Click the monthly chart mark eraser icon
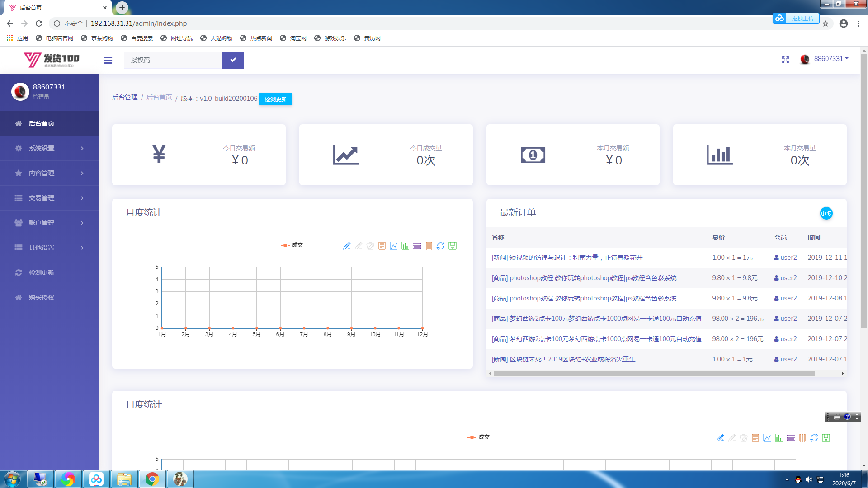868x488 pixels. pyautogui.click(x=359, y=246)
